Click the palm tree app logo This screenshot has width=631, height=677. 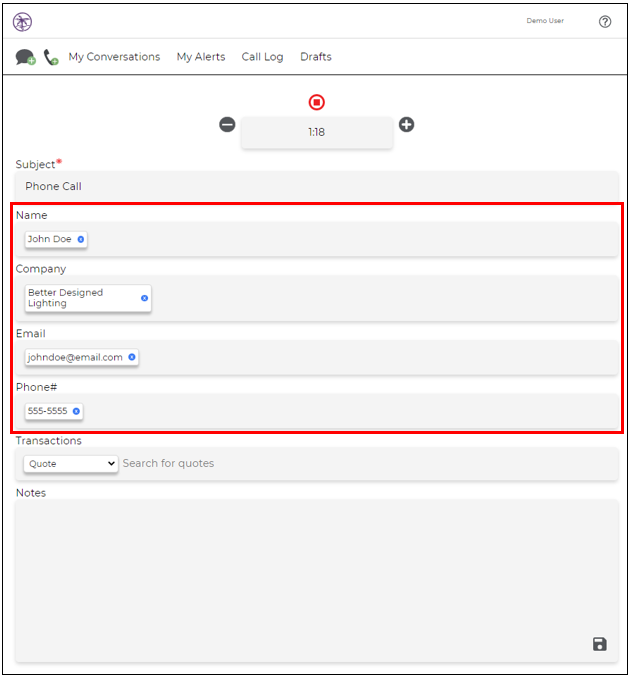coord(22,22)
